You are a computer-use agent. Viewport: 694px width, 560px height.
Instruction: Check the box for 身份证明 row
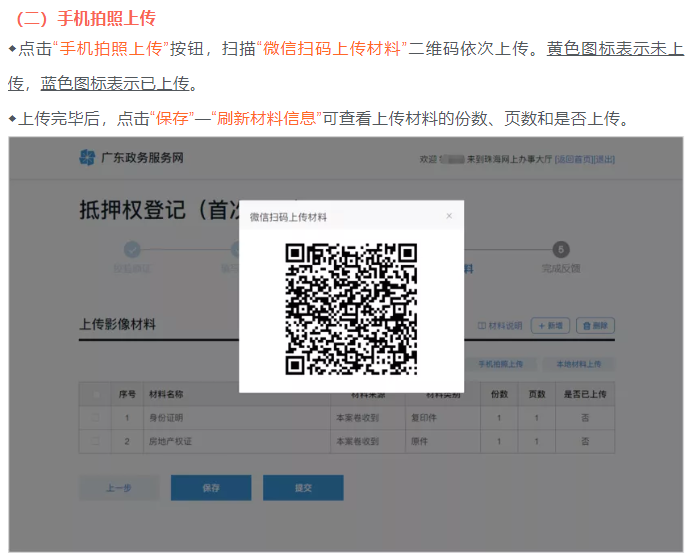pos(97,417)
